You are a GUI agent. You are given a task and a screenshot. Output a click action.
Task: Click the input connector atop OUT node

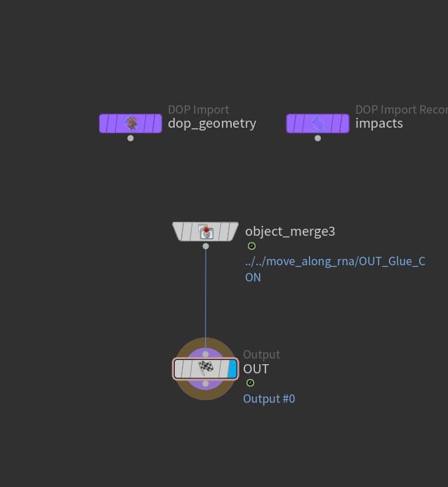coord(206,354)
